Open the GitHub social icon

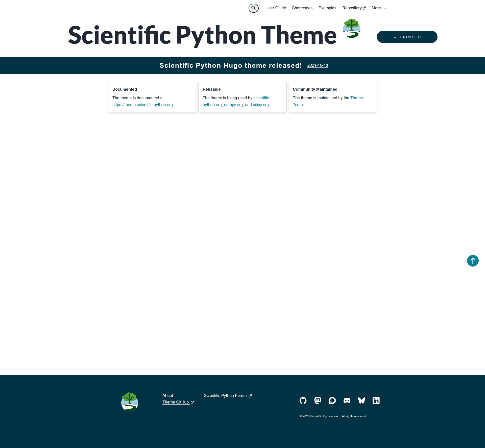(x=303, y=400)
